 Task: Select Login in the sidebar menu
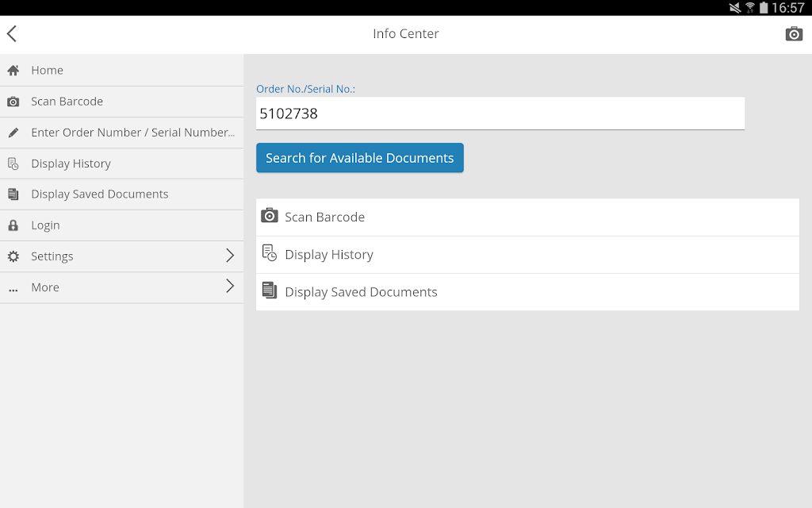[121, 225]
